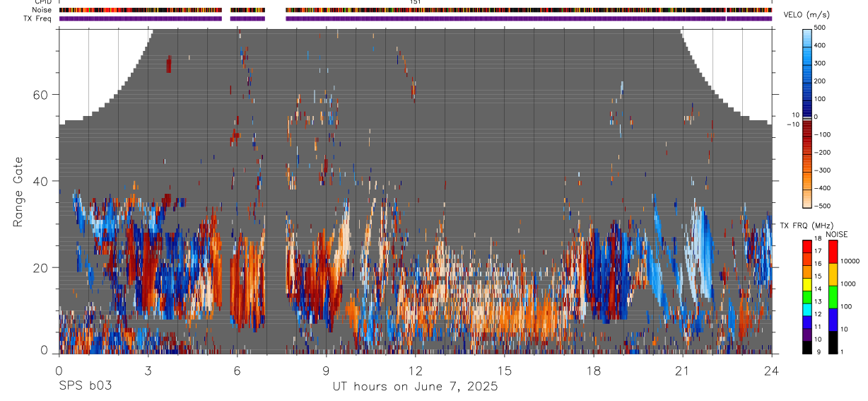Click the 14 label on TX FRQ legend
The height and width of the screenshot is (401, 868).
pyautogui.click(x=818, y=289)
